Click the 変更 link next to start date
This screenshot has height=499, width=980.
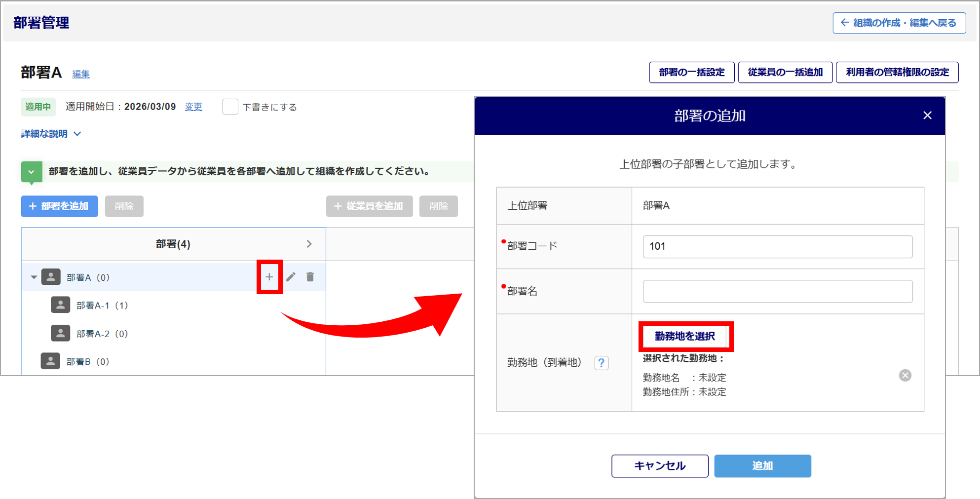point(193,107)
